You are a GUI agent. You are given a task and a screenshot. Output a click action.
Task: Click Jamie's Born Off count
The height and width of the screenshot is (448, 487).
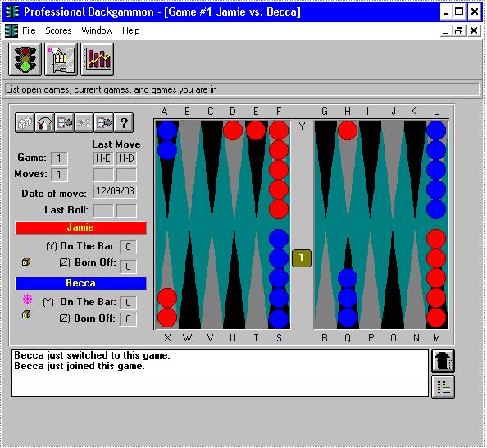point(128,267)
